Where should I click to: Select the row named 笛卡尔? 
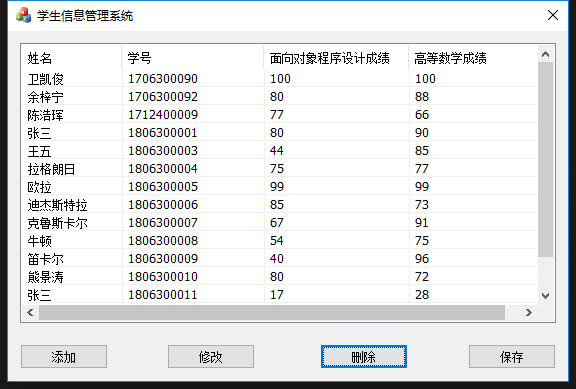click(280, 259)
